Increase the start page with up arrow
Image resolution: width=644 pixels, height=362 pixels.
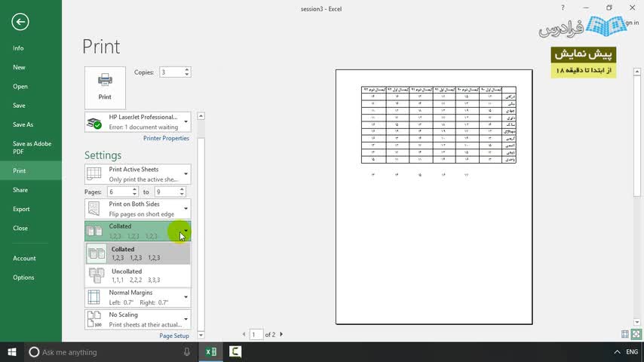135,189
